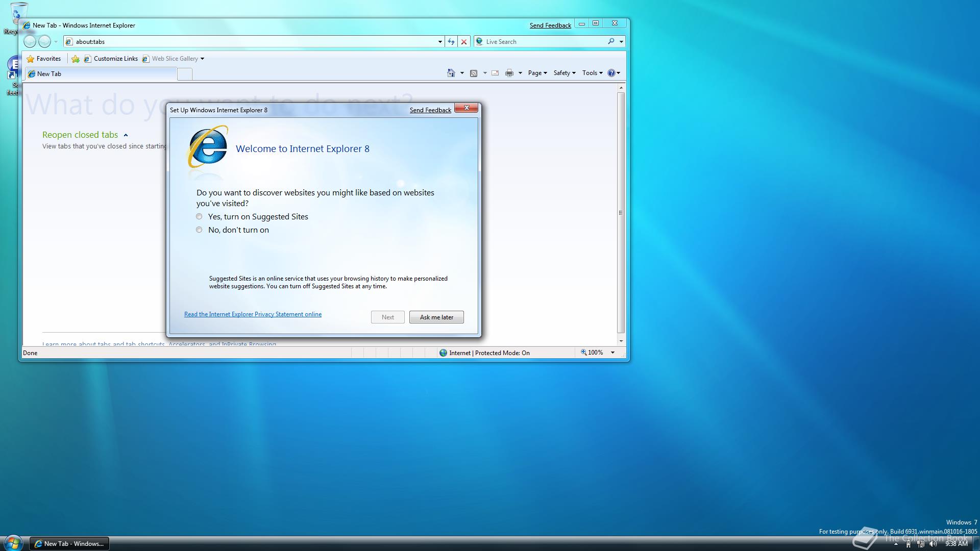Open the Favorites star button
The image size is (980, 551).
[44, 59]
